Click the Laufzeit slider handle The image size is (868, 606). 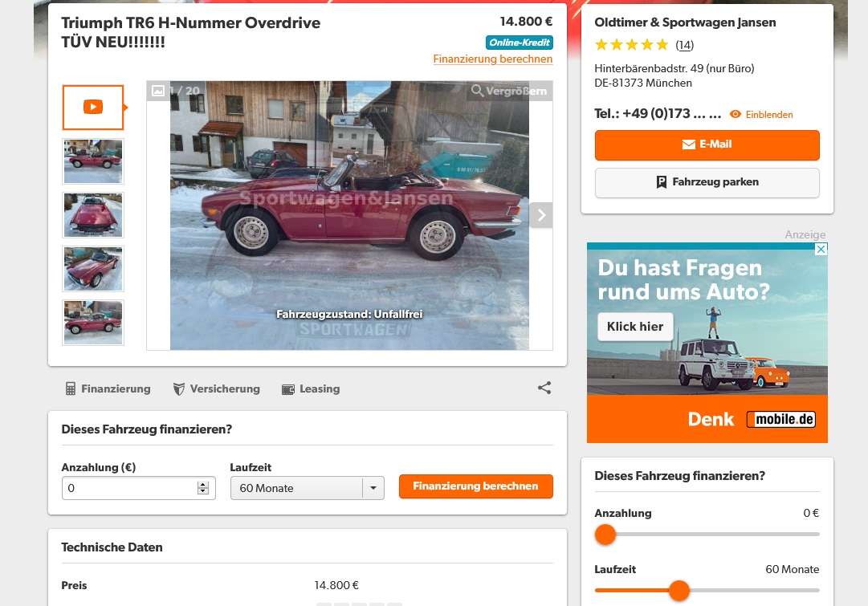pyautogui.click(x=679, y=591)
